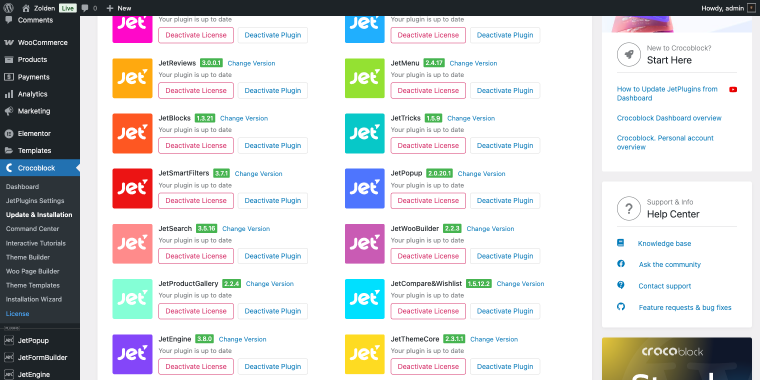Change Version link for JetReviews
Screen dimensions: 760x380
point(252,63)
